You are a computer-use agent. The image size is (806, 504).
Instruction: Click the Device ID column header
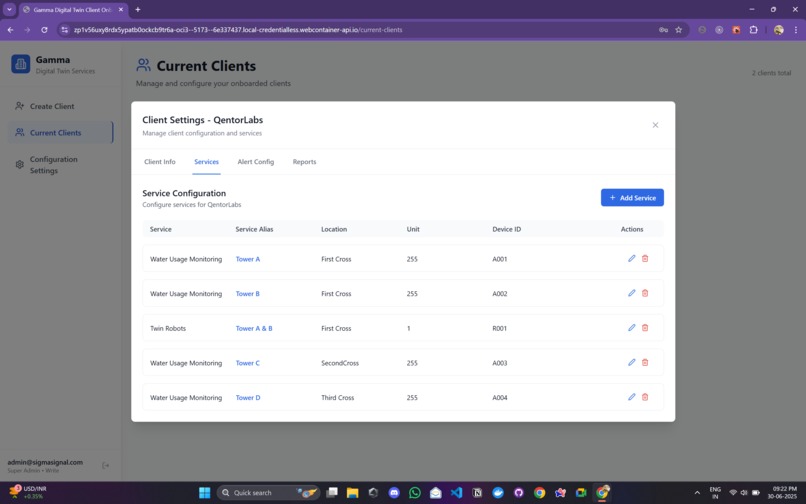(x=506, y=229)
